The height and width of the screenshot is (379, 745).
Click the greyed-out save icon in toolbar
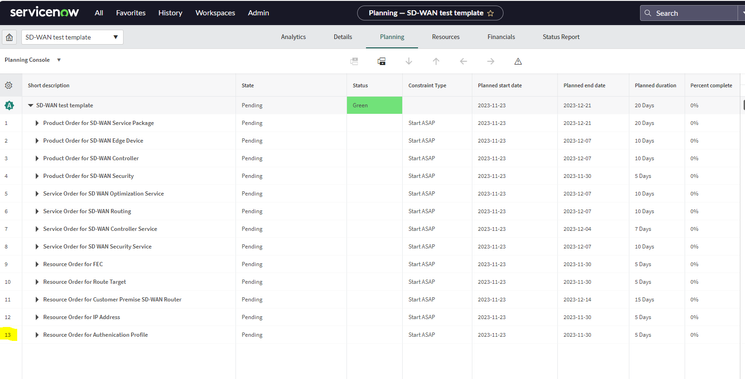(x=354, y=61)
